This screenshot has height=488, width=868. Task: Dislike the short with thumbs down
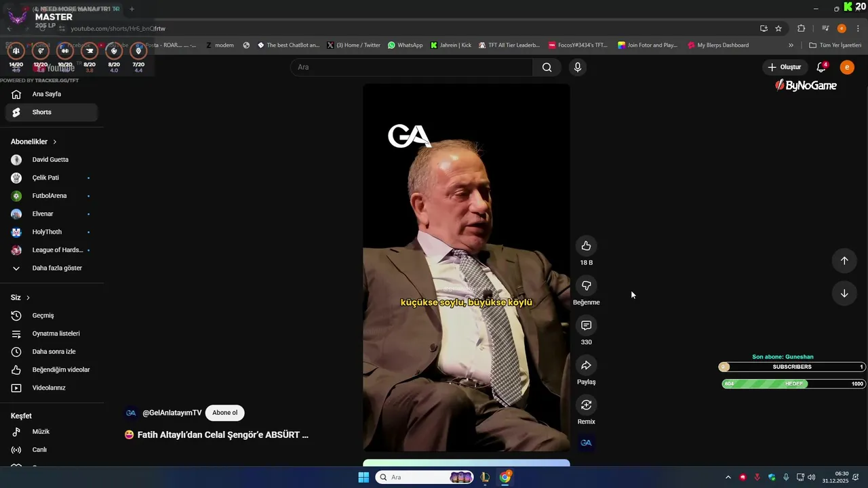point(587,286)
